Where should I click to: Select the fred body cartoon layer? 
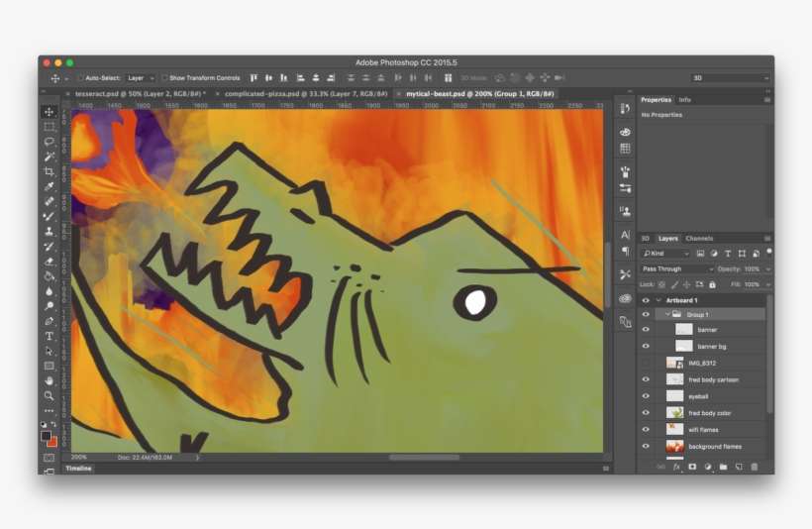tap(713, 379)
